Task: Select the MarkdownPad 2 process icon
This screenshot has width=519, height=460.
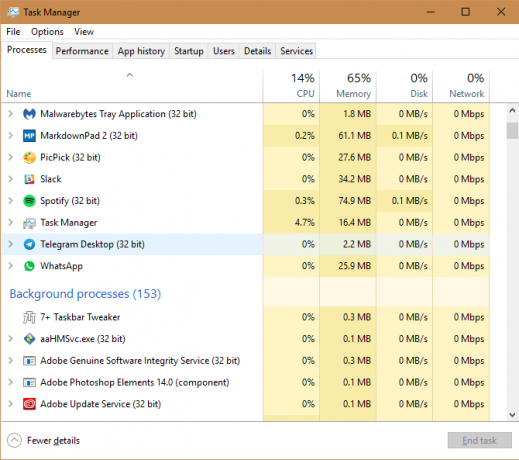Action: point(29,136)
